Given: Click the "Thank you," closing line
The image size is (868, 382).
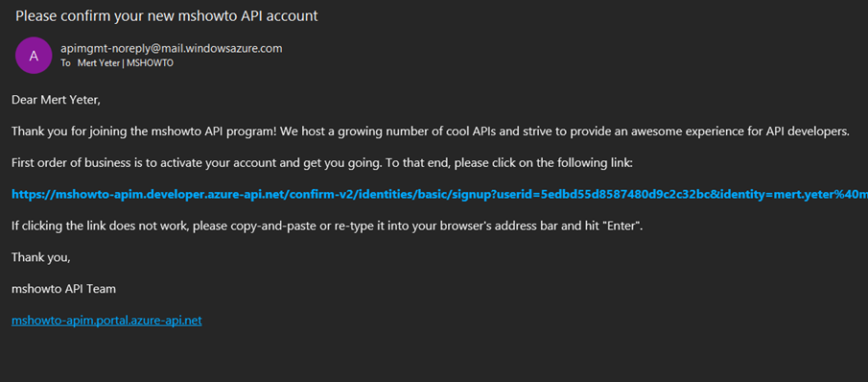Looking at the screenshot, I should tap(41, 257).
